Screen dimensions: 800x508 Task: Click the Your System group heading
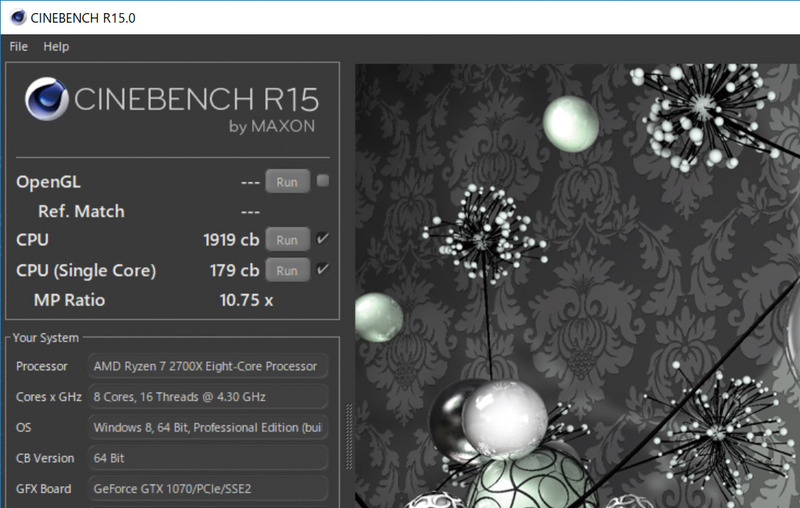tap(46, 338)
